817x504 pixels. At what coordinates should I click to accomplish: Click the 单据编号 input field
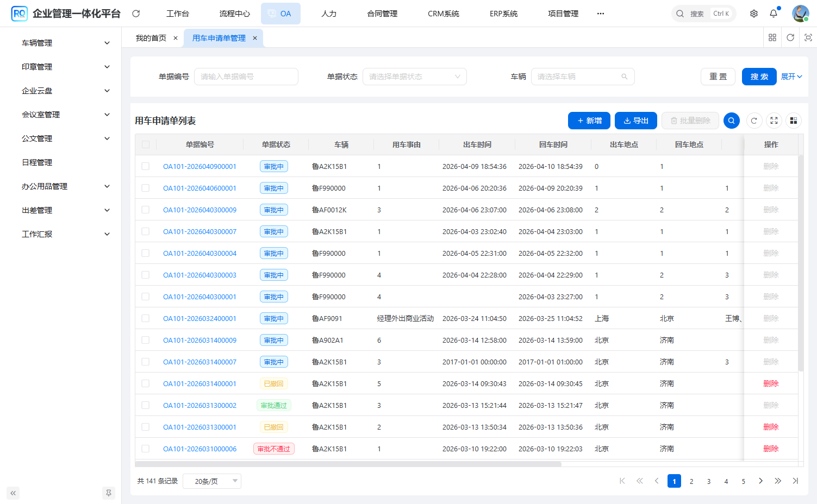tap(246, 77)
